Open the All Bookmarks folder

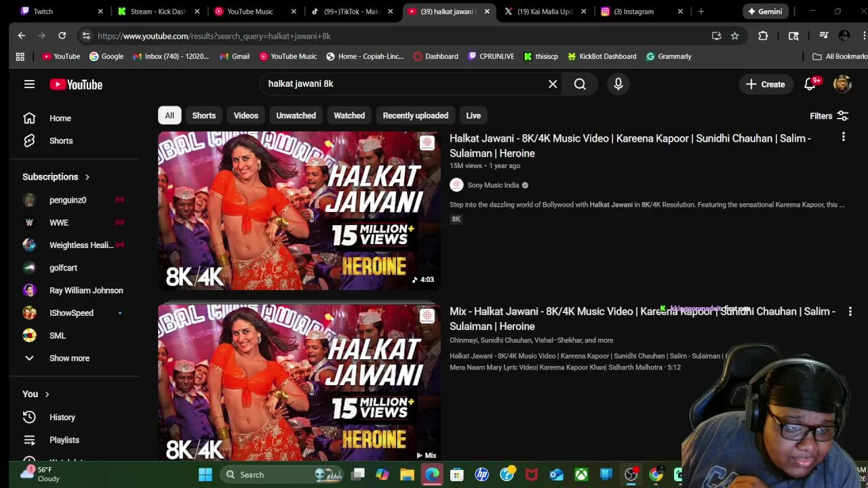840,56
